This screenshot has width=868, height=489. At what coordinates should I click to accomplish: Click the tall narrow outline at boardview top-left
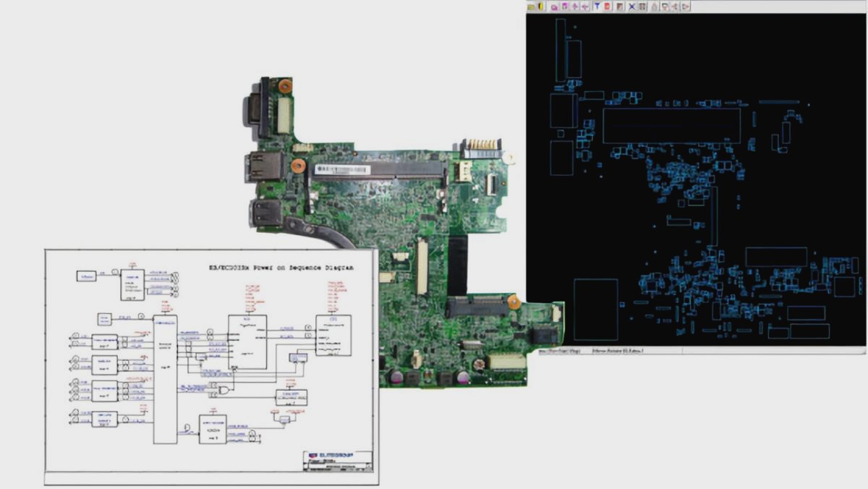click(x=560, y=49)
